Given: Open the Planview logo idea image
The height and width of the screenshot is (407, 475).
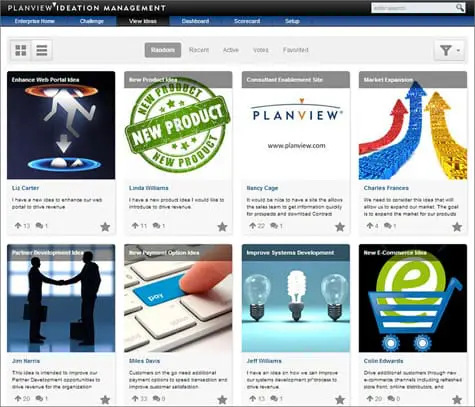Looking at the screenshot, I should (x=296, y=125).
